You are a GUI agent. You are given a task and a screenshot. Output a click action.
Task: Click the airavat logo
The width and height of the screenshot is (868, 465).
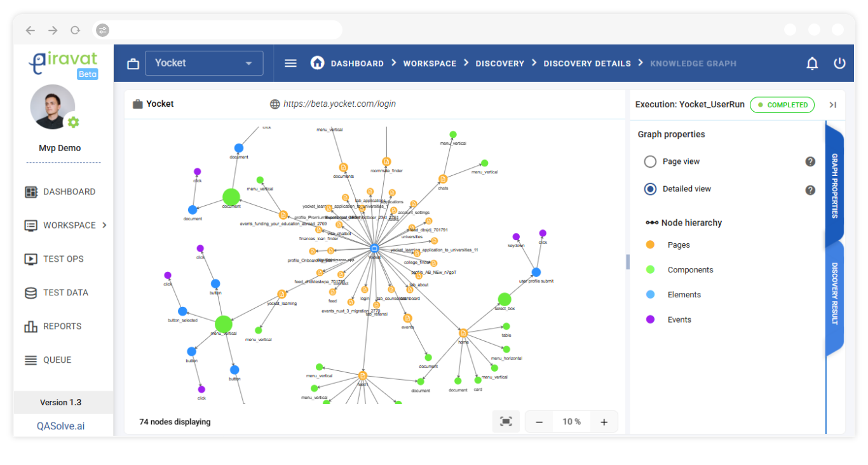[63, 65]
